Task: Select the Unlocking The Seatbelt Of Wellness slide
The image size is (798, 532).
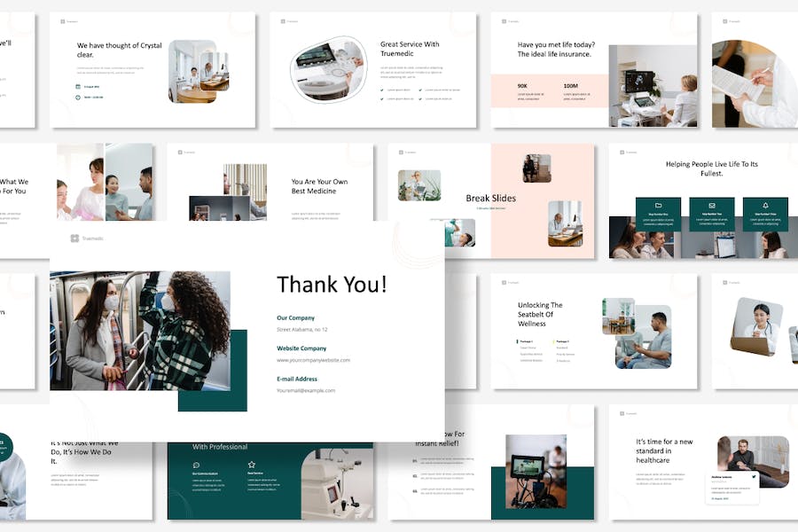Action: tap(594, 332)
